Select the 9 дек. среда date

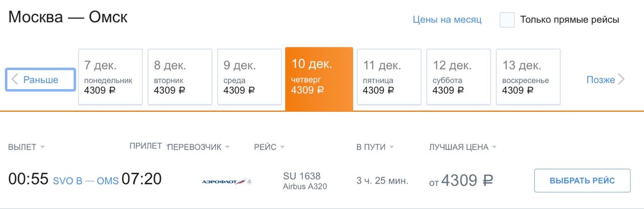(x=250, y=77)
